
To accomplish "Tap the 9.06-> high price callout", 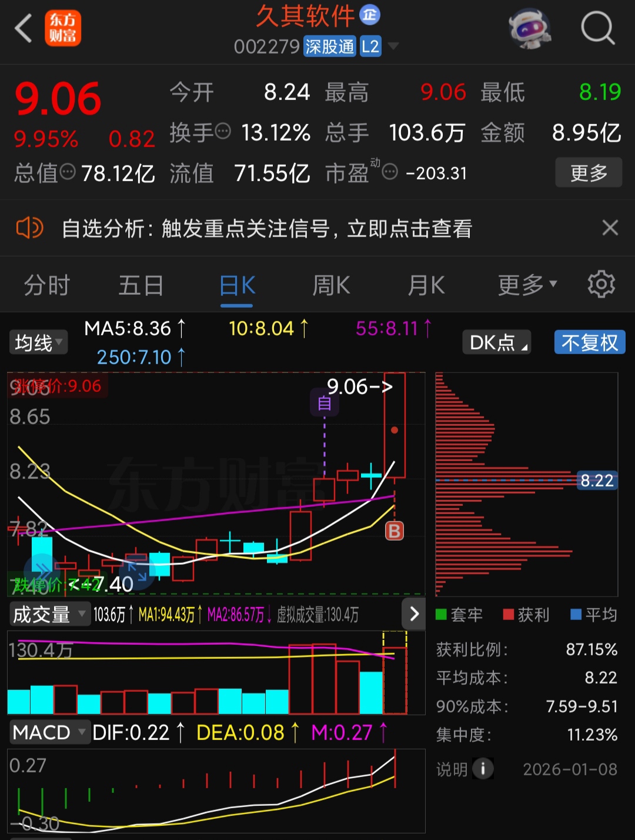I will point(360,386).
